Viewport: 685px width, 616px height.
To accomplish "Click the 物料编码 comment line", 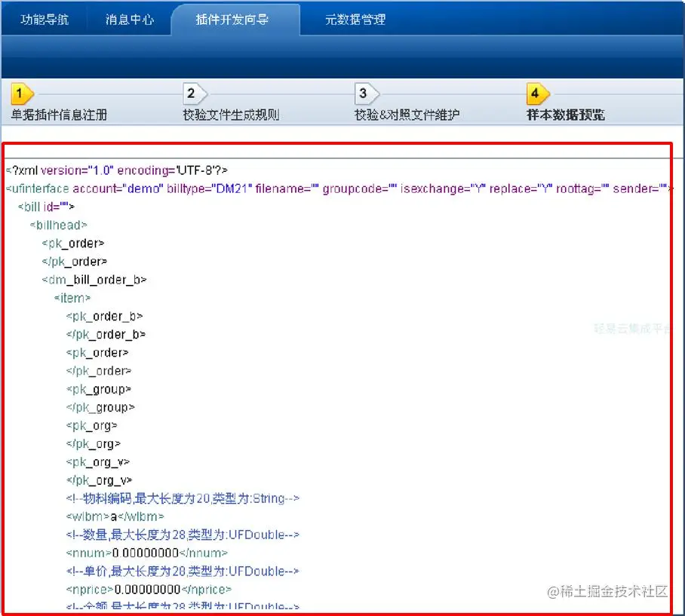I will coord(183,498).
